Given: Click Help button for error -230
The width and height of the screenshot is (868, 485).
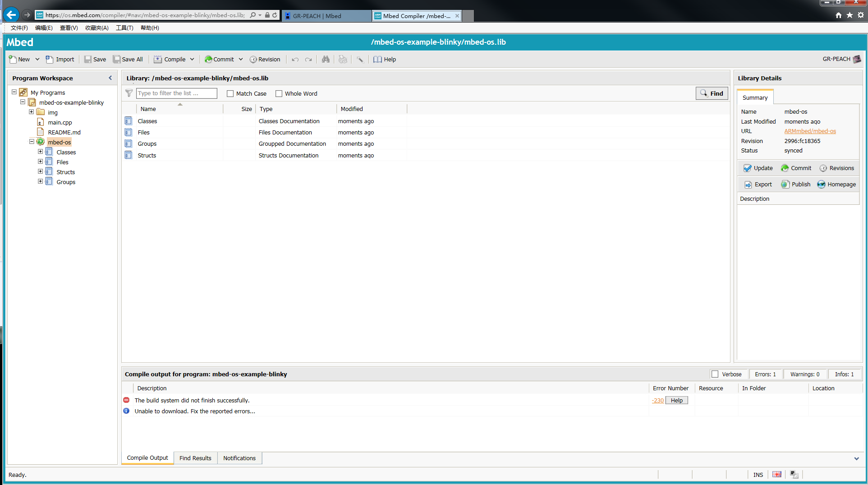Looking at the screenshot, I should pos(676,401).
